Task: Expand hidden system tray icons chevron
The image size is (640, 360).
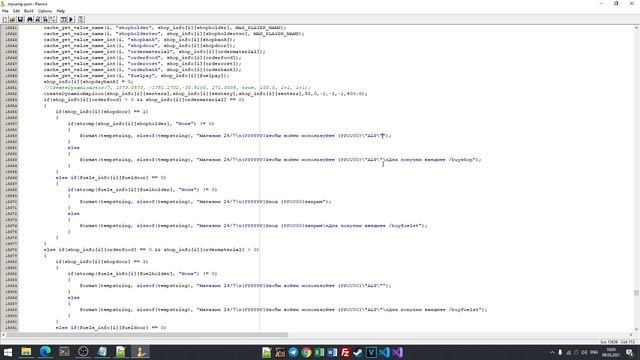Action: pos(552,352)
